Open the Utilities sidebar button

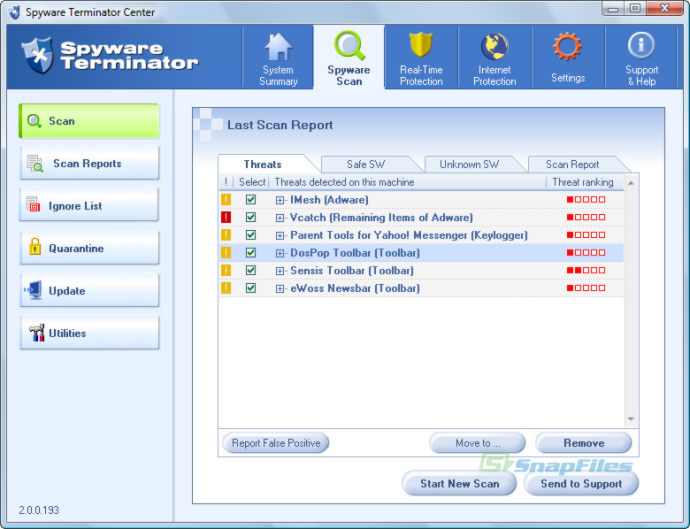coord(89,333)
